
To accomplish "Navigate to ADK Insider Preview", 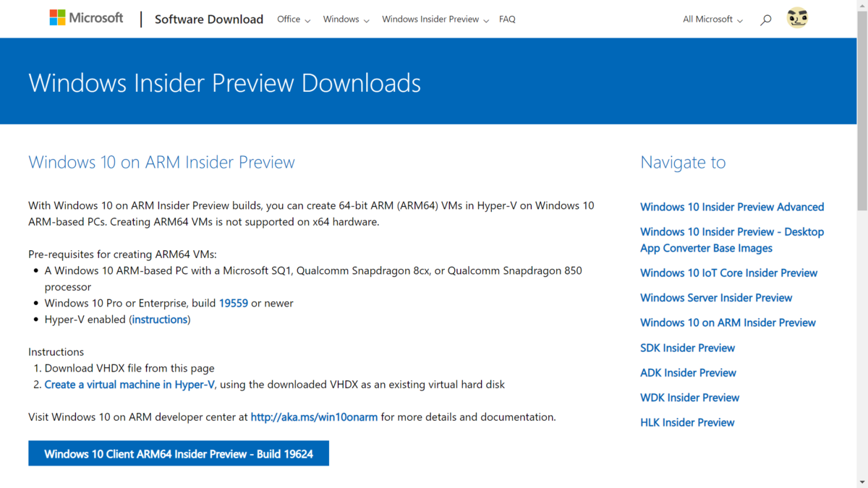I will [688, 373].
